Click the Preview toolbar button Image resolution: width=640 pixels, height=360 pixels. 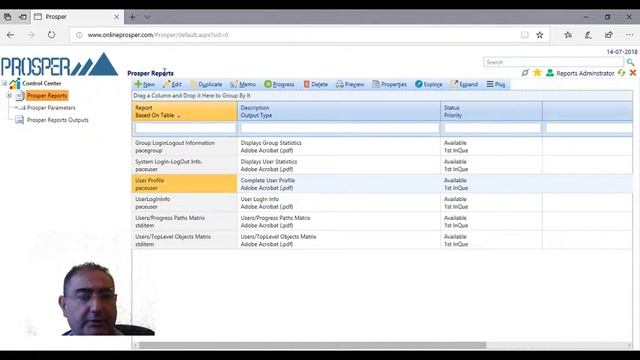[350, 84]
